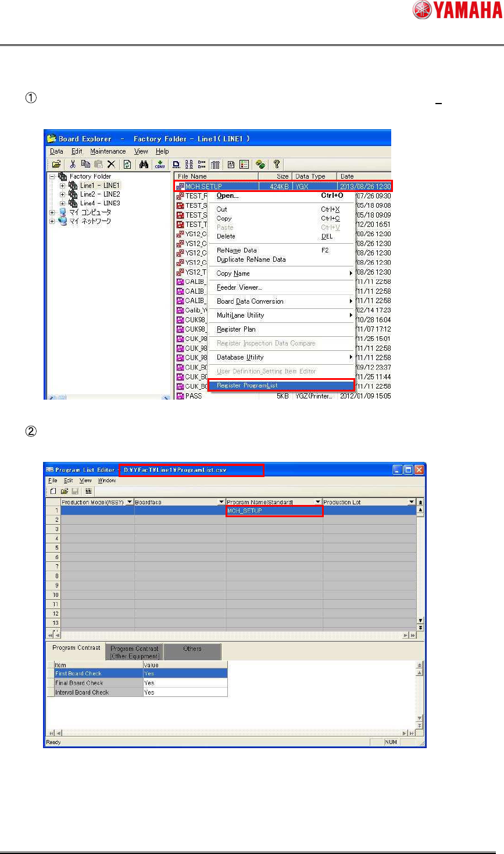Click the open file icon in Program List Editor

[x=65, y=491]
